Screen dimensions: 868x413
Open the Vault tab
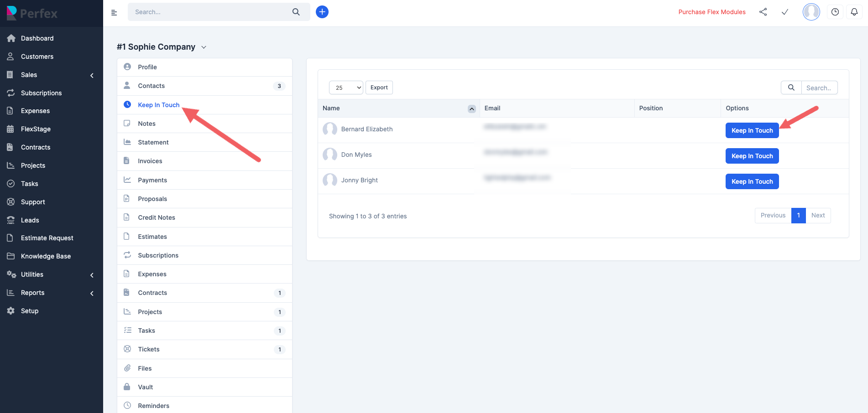coord(145,387)
